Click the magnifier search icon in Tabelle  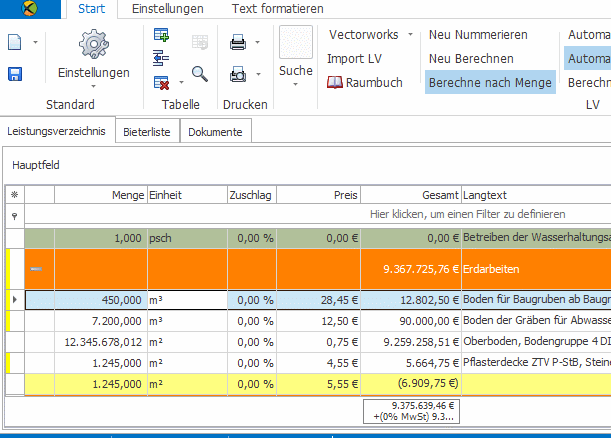200,74
